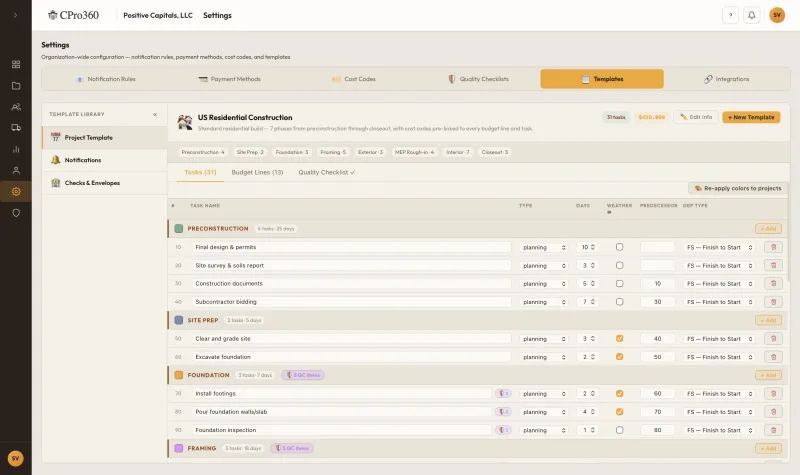Toggle weather checkbox for Site survey & soils report
This screenshot has height=475, width=800.
(x=619, y=265)
